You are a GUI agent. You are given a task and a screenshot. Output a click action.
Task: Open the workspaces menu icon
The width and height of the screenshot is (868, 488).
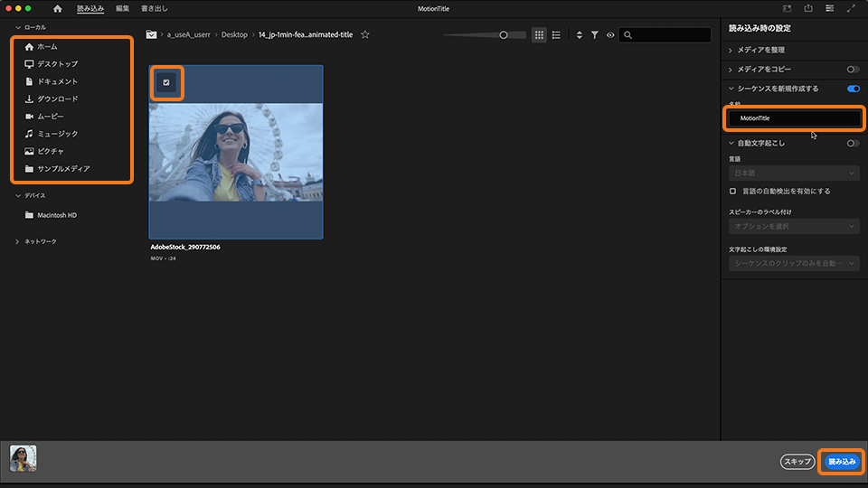coord(829,8)
